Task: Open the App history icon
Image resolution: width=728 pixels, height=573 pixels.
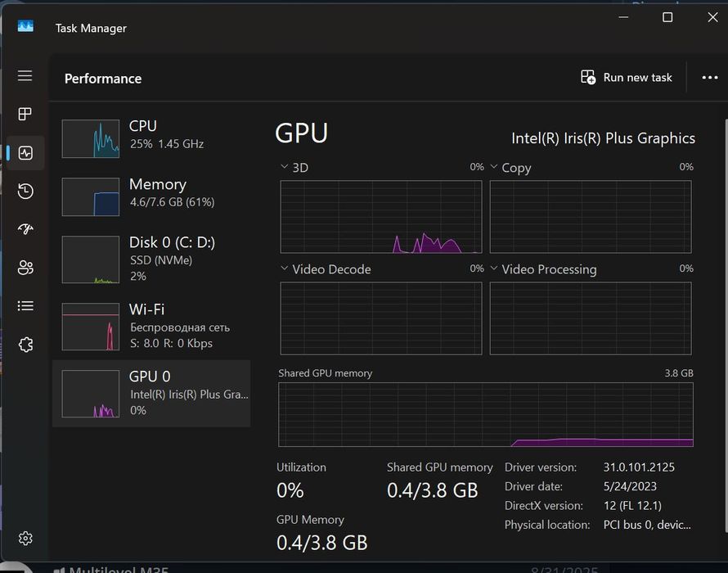Action: (x=25, y=192)
